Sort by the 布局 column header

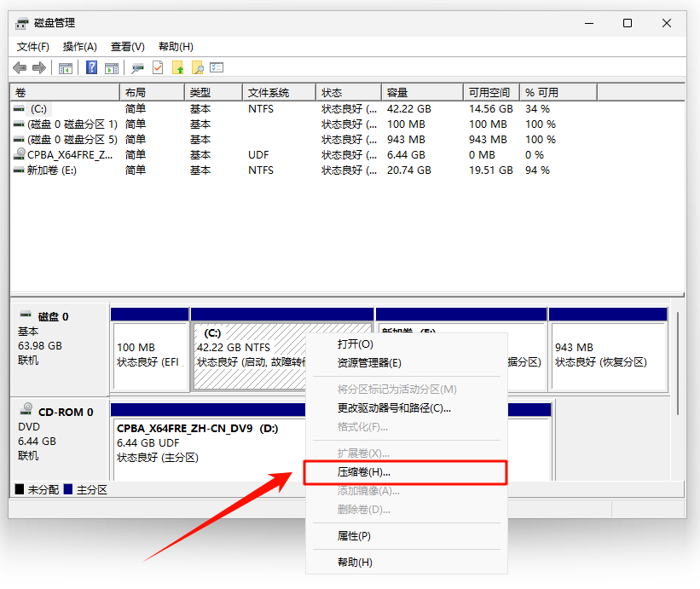coord(152,92)
